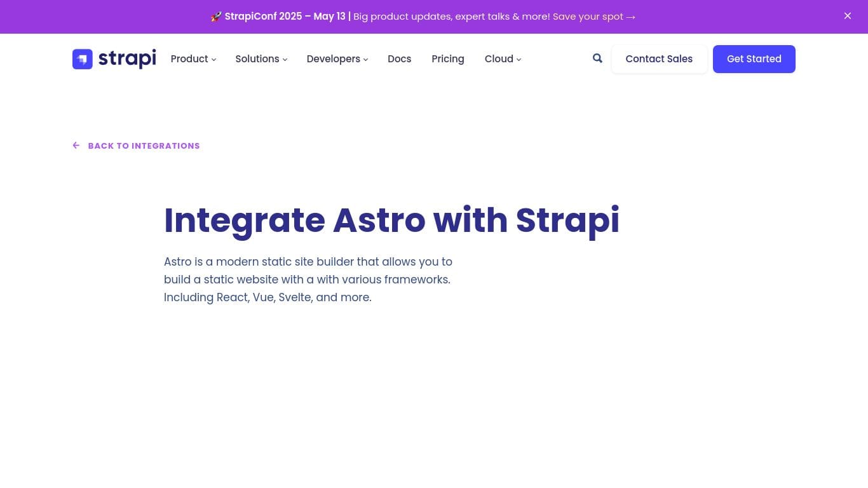Open the StrapiConf 2025 banner link
Screen dimensions: 868x488
click(423, 17)
